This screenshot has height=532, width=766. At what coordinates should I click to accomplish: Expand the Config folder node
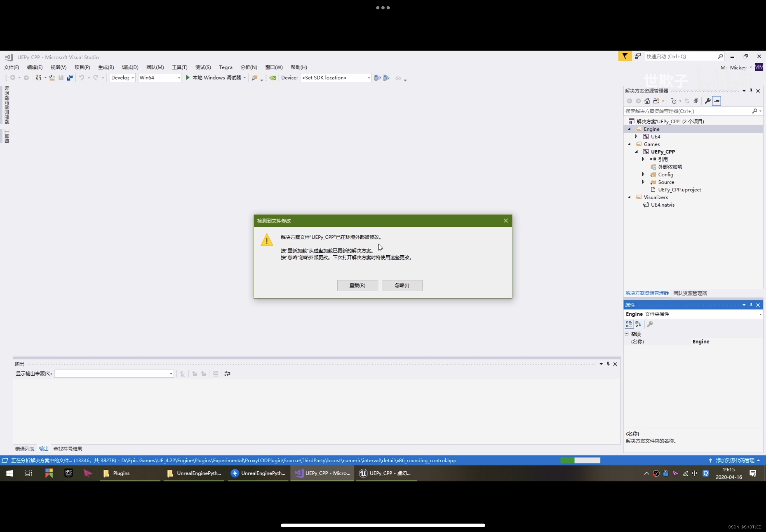[643, 174]
